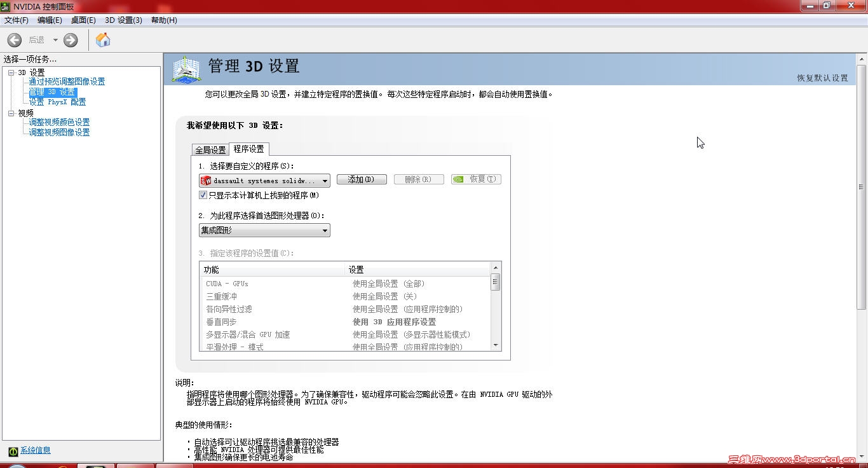868x468 pixels.
Task: Select the 三重缓冲 feature row
Action: click(345, 296)
